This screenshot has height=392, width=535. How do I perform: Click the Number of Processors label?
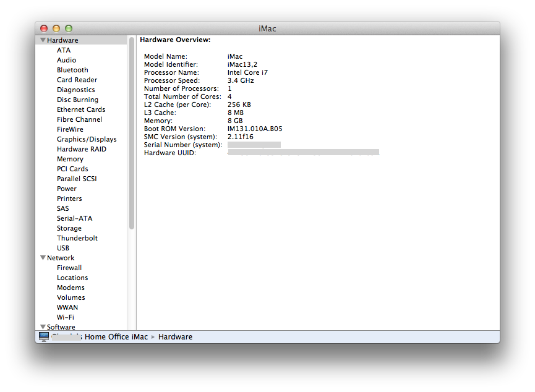click(x=181, y=88)
